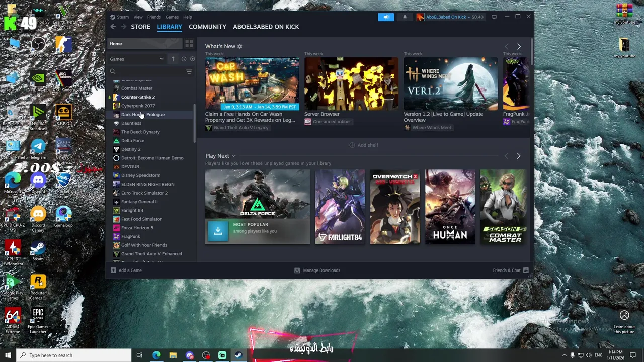The image size is (644, 362).
Task: Open File Explorer from the taskbar
Action: pyautogui.click(x=173, y=355)
